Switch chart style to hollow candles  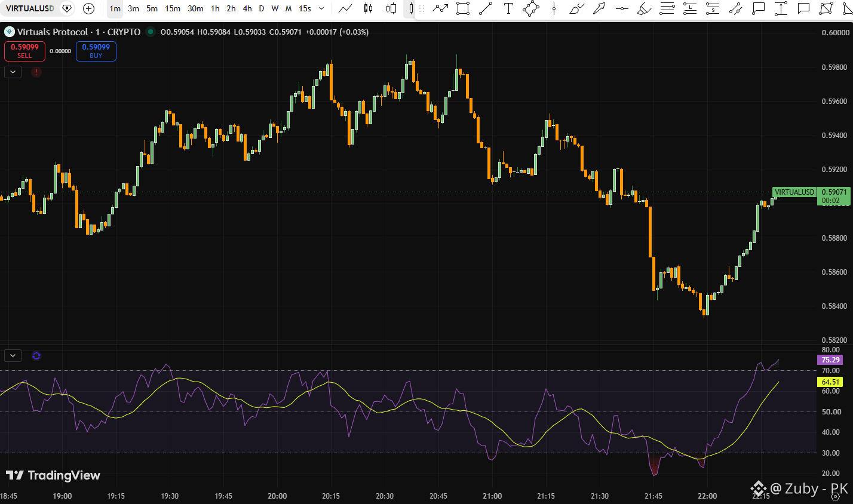pos(391,8)
